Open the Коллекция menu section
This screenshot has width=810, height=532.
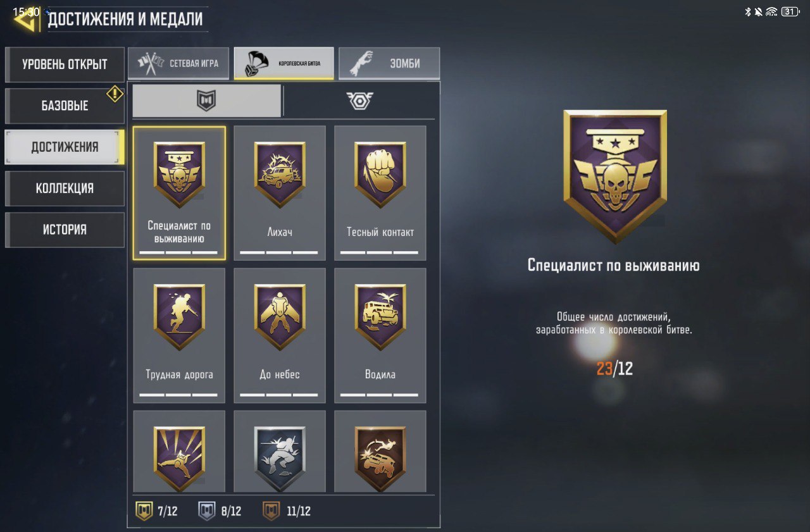pos(65,188)
